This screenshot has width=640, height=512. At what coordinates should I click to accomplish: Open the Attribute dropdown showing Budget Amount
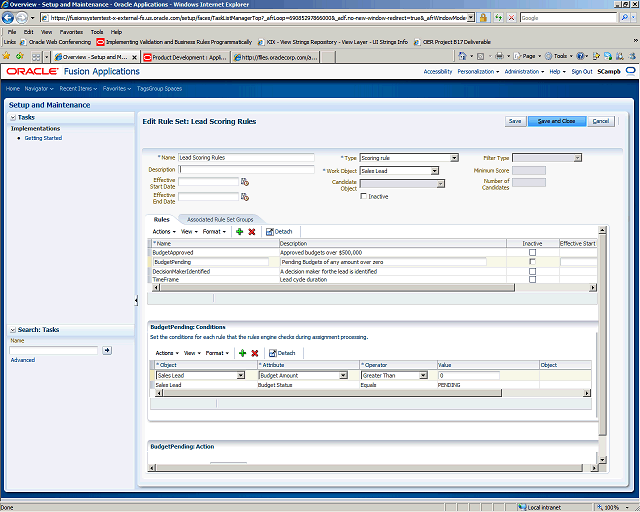tap(343, 376)
